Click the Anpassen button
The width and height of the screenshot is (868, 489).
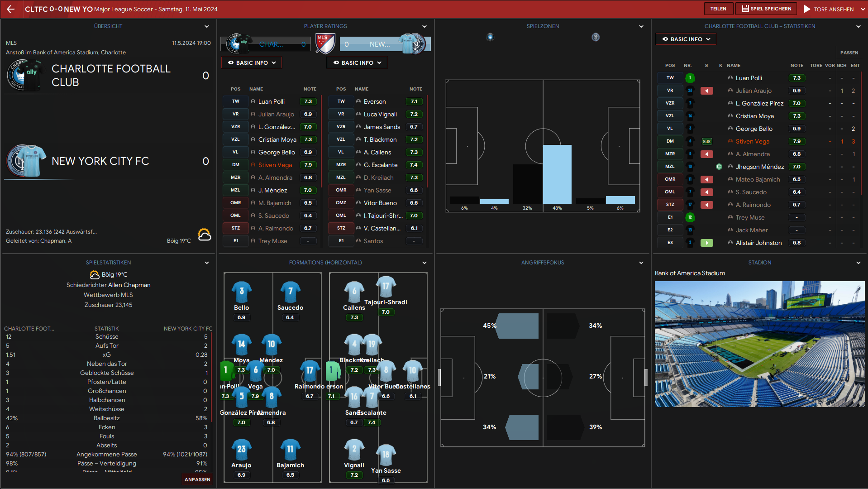(x=197, y=479)
